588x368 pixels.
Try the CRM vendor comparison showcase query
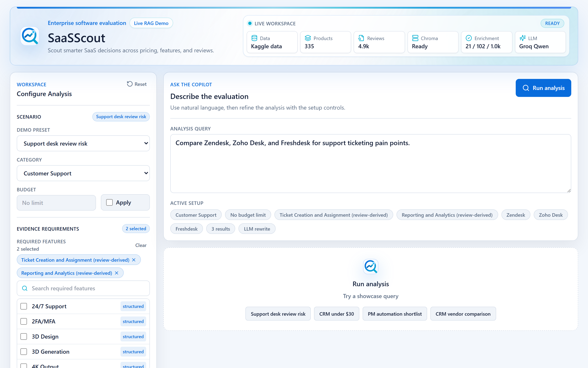(x=463, y=314)
